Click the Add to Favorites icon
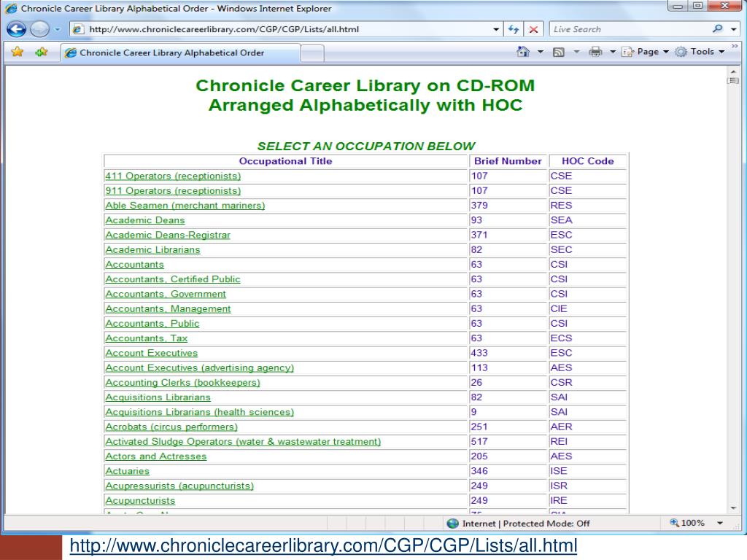747x560 pixels. [42, 52]
